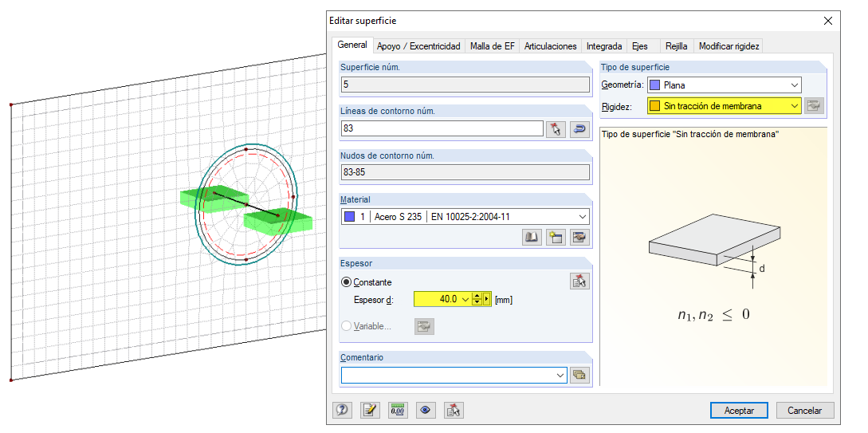Click the units and decimals 0.00 icon
868x433 pixels.
pos(398,410)
